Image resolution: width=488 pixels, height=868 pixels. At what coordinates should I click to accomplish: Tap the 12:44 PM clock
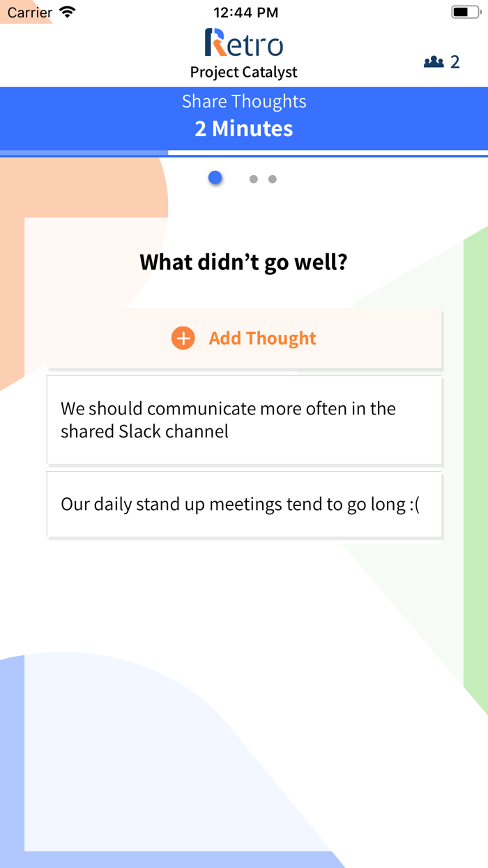244,12
